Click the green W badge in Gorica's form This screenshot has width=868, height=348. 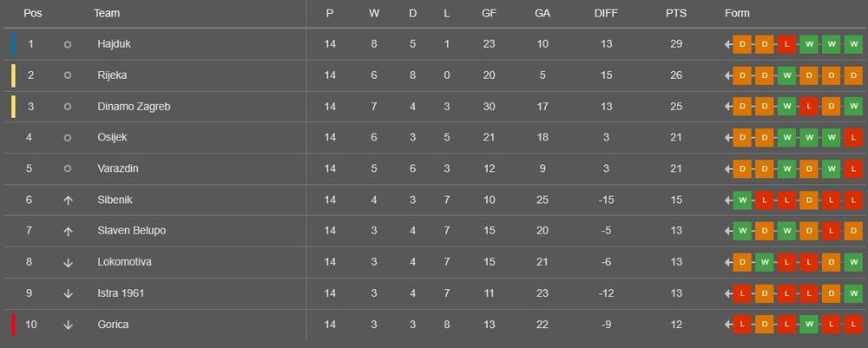809,325
